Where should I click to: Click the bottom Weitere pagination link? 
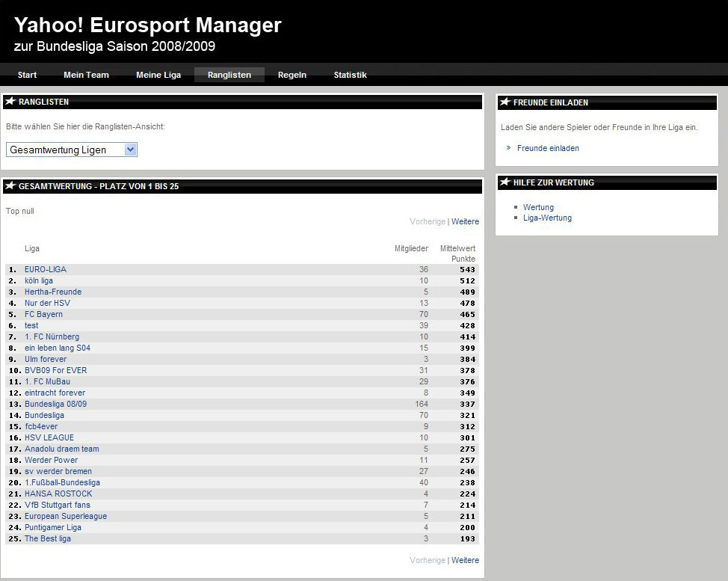[x=465, y=560]
